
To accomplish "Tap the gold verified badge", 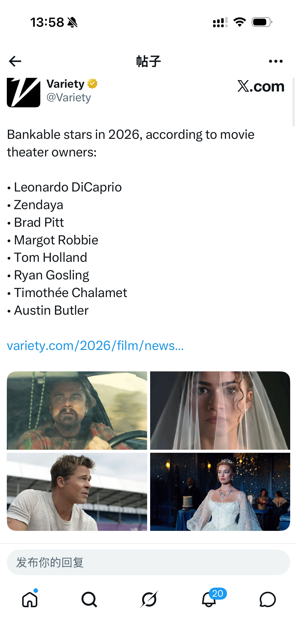I will pyautogui.click(x=92, y=84).
